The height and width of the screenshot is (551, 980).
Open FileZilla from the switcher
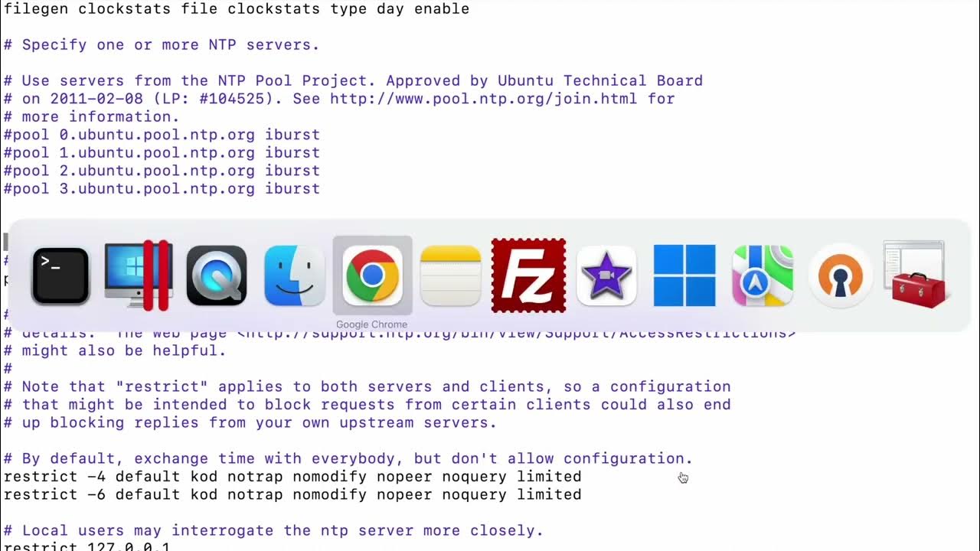click(x=529, y=275)
